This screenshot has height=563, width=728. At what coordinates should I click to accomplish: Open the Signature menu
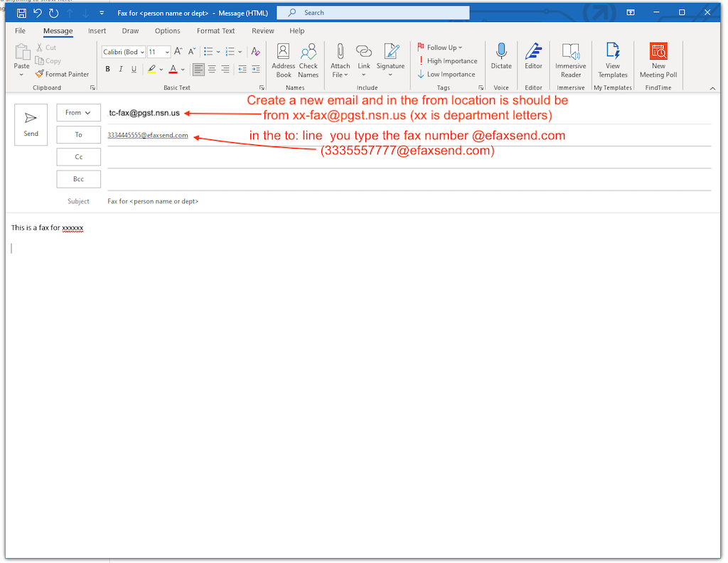coord(390,60)
